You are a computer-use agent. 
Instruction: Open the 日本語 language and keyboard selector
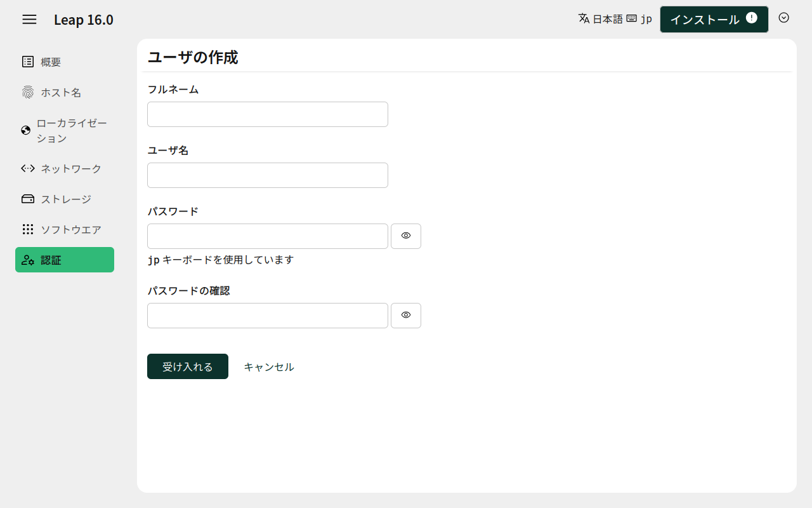click(615, 19)
